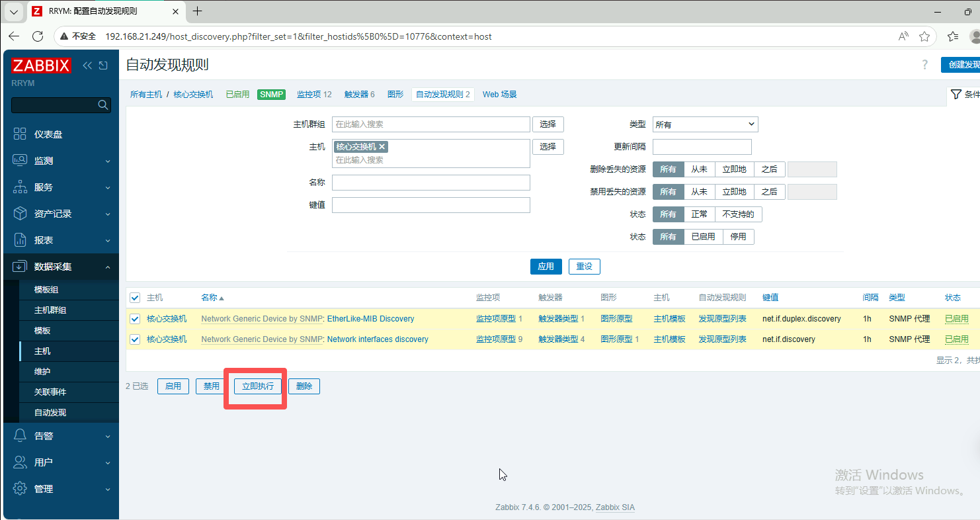Viewport: 980px width, 520px height.
Task: Open the help question mark icon
Action: click(924, 65)
